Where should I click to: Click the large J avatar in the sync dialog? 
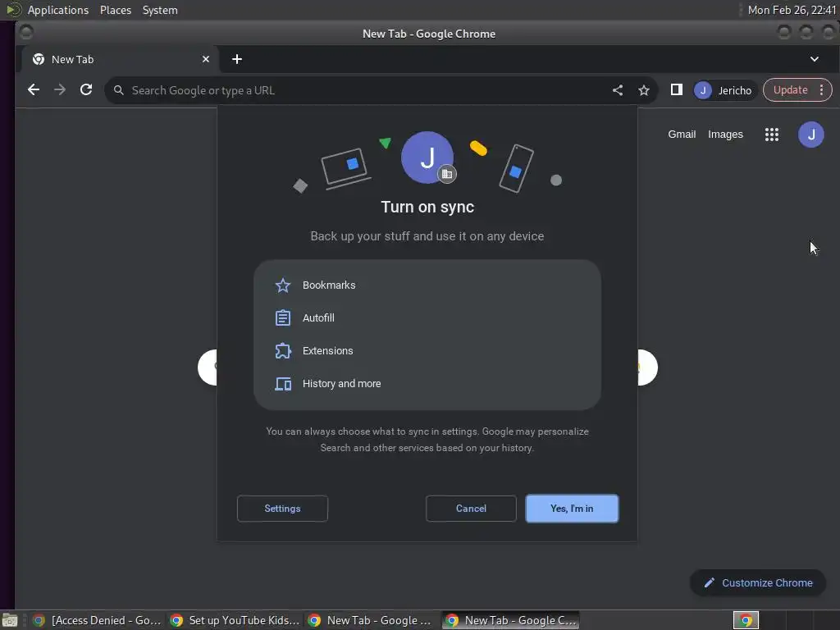click(x=427, y=157)
